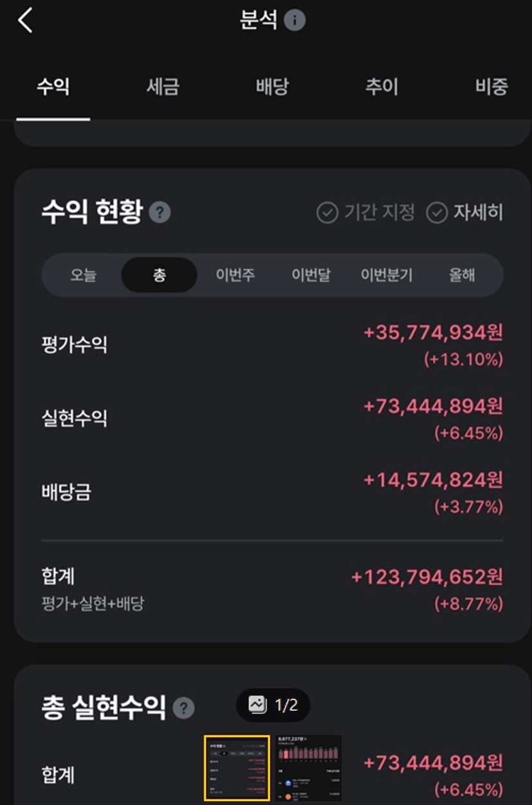The image size is (532, 805).
Task: Pick the 이번주 period filter
Action: click(235, 275)
